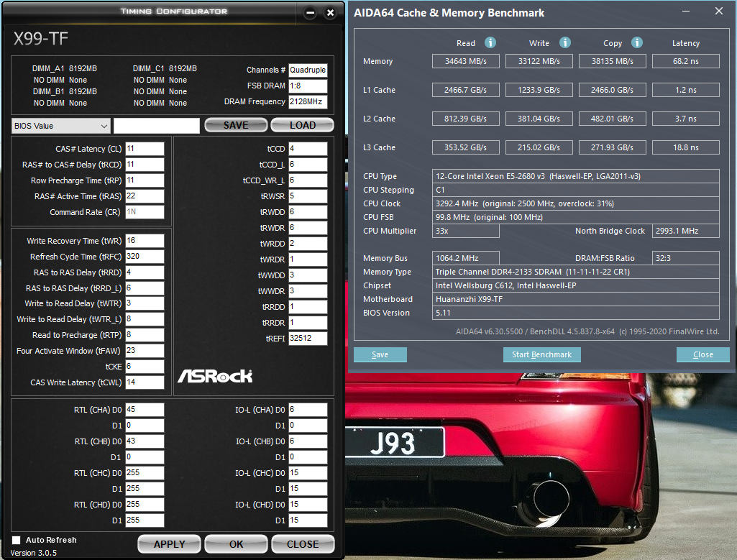This screenshot has width=737, height=560.
Task: Click the CAS# Latency (CL) field
Action: tap(145, 149)
